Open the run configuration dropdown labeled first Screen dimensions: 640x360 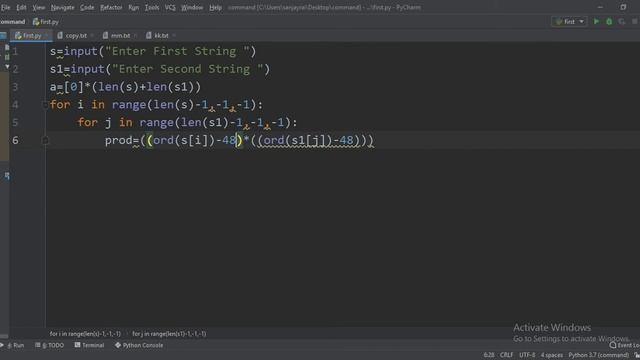click(569, 22)
